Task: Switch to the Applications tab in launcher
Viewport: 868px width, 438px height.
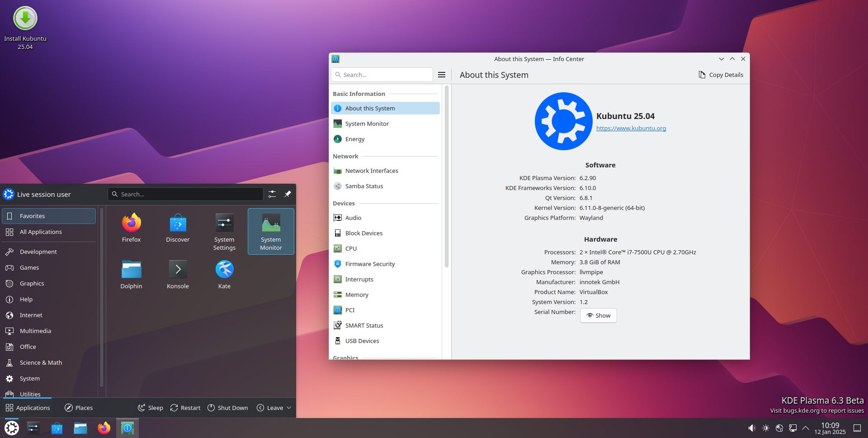Action: tap(28, 408)
